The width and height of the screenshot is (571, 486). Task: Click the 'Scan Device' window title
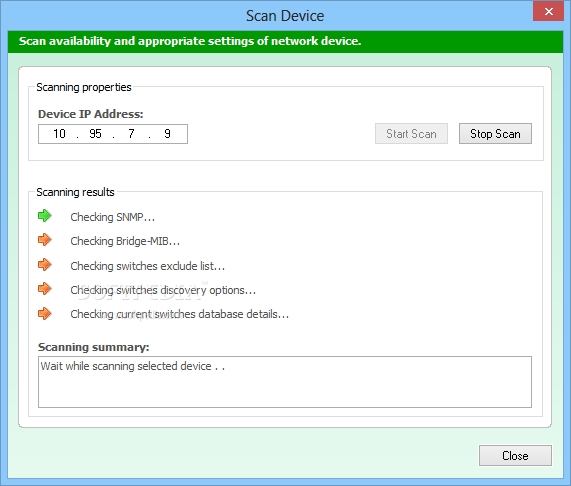(x=285, y=16)
